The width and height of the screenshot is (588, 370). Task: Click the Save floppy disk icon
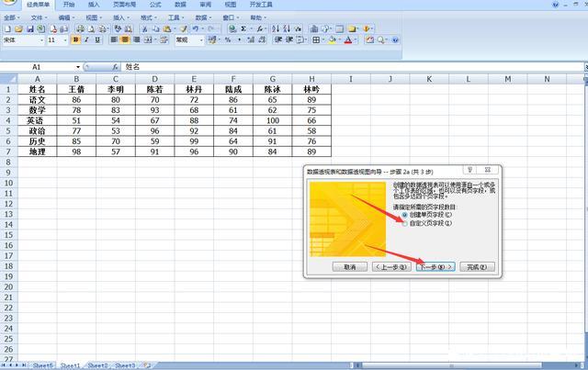coord(29,28)
